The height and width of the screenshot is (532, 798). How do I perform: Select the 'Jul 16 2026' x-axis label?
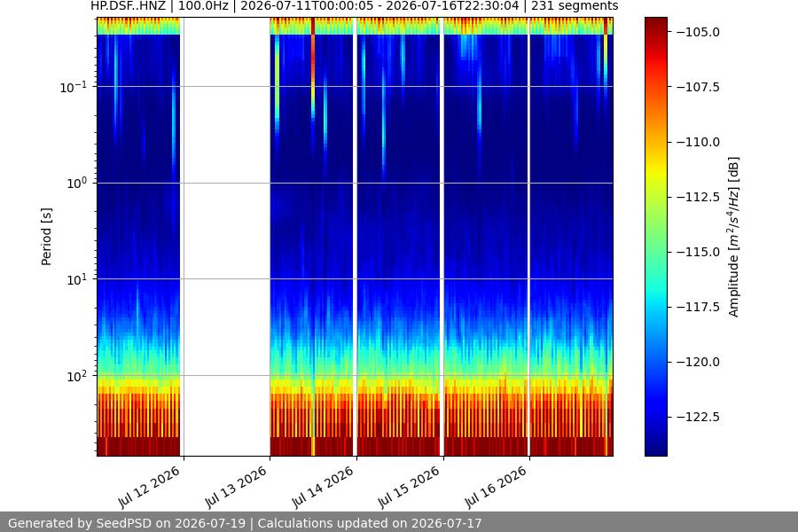(496, 487)
